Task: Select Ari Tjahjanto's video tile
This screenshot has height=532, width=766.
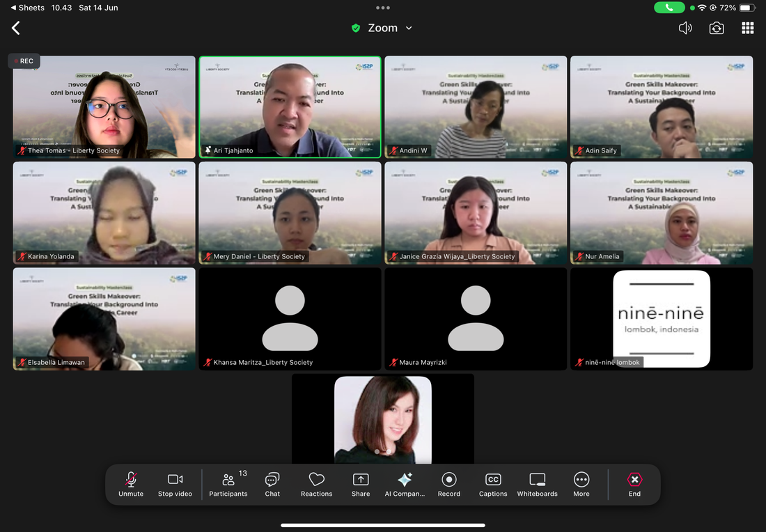Action: [290, 107]
